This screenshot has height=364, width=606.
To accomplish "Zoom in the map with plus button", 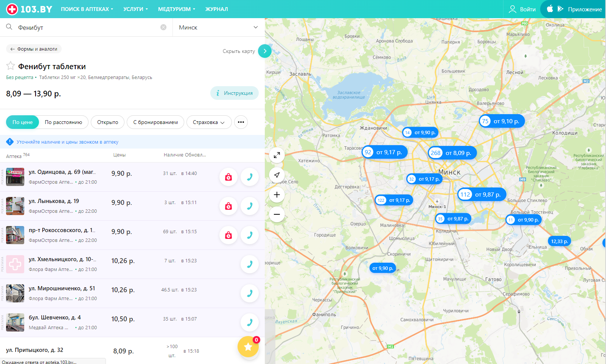I will click(277, 195).
